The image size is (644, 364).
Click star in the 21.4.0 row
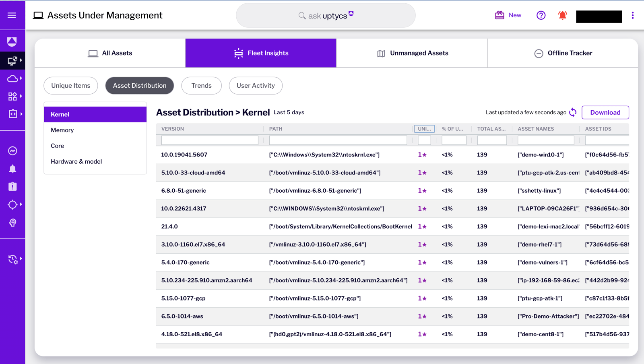pos(424,227)
